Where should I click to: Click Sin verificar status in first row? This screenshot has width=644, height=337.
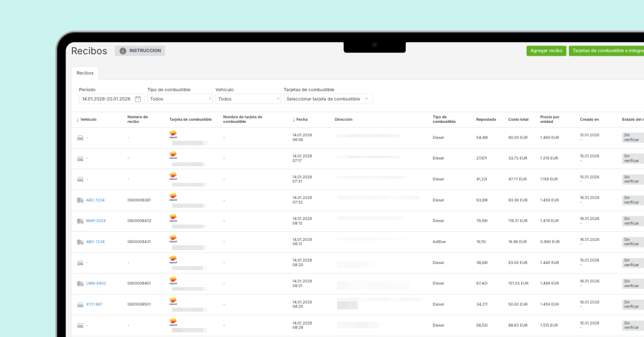click(632, 137)
